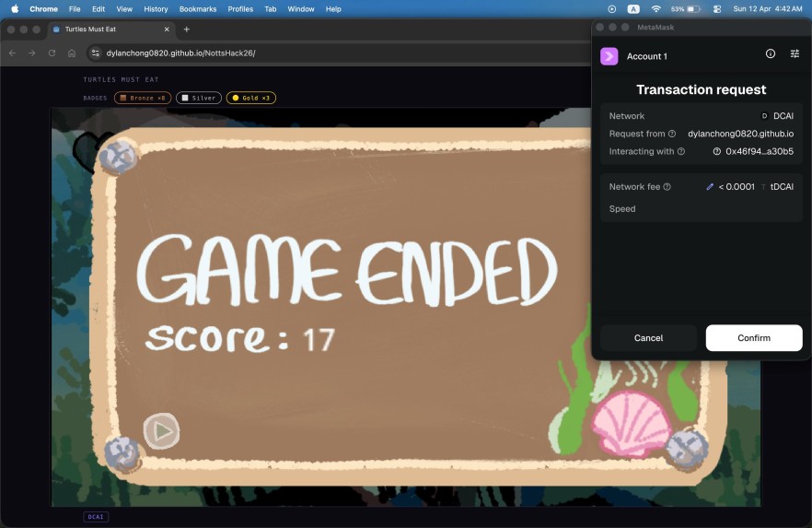This screenshot has width=812, height=528.
Task: Open a new tab with the plus button
Action: coord(187,29)
